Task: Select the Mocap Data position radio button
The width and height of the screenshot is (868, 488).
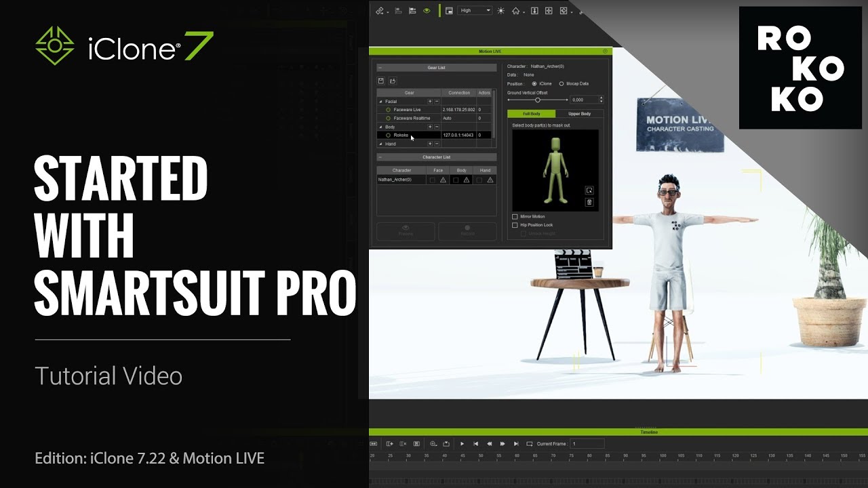Action: point(561,83)
